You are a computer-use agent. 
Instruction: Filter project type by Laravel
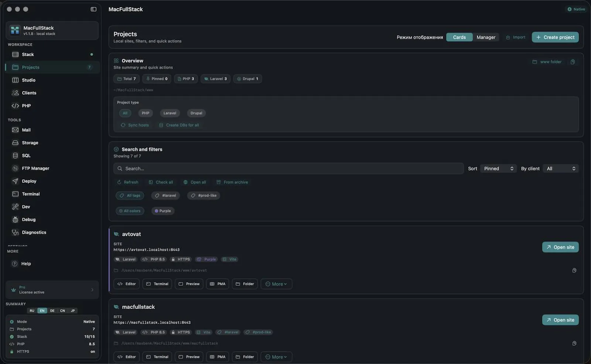click(170, 113)
